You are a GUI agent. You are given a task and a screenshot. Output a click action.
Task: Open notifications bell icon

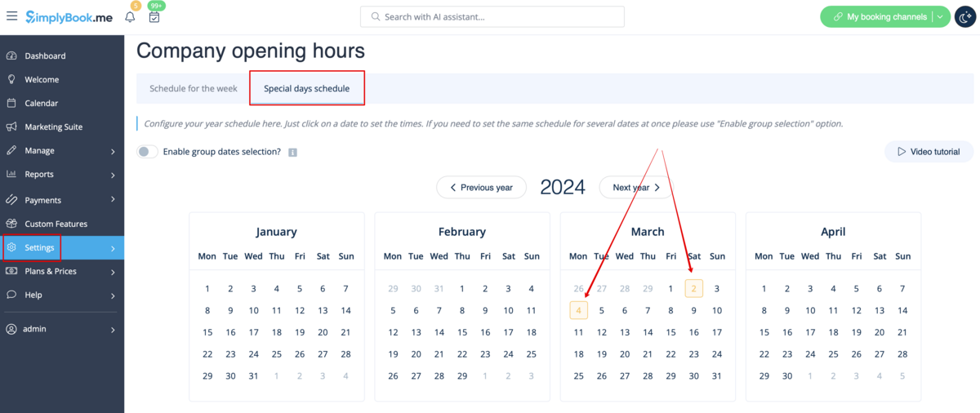pyautogui.click(x=130, y=17)
